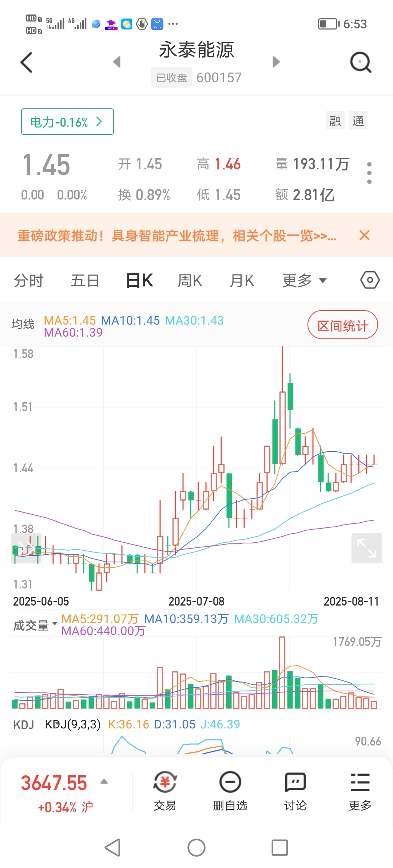Image resolution: width=393 pixels, height=868 pixels.
Task: Open the 电力-0.16% sector button
Action: (67, 121)
